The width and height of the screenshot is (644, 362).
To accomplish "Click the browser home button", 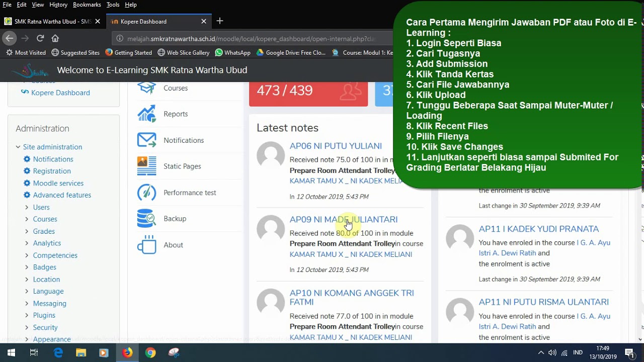I will coord(55,38).
